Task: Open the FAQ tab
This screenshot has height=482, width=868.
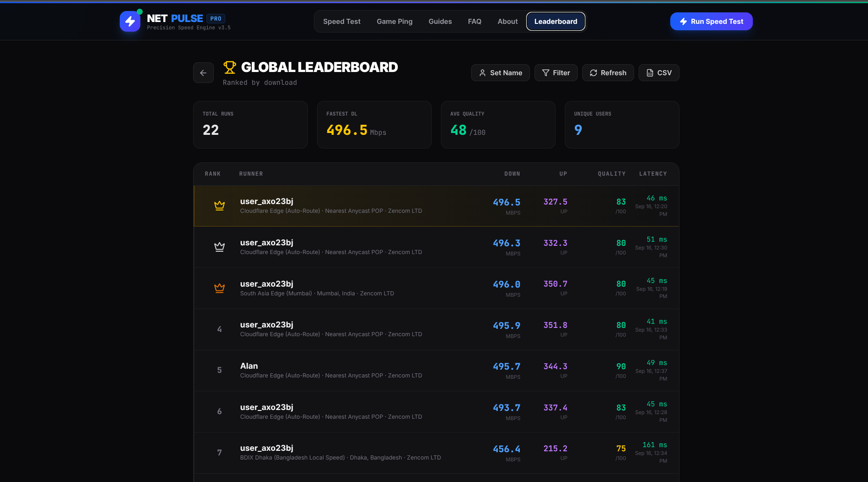Action: pos(474,22)
